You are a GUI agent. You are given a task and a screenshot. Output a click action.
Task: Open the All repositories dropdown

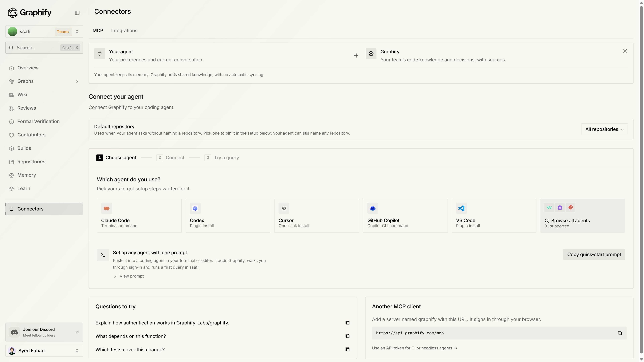(x=604, y=129)
